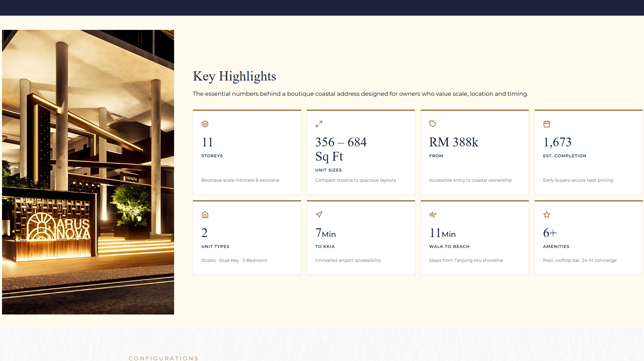Click the price tag icon above RM 388k
The width and height of the screenshot is (644, 361).
[433, 124]
